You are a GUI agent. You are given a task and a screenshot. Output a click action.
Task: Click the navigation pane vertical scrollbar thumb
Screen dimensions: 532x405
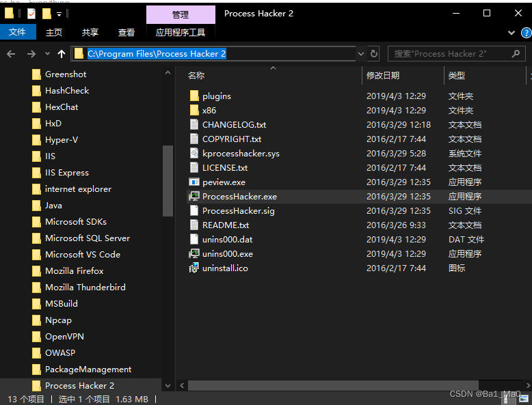pos(168,180)
